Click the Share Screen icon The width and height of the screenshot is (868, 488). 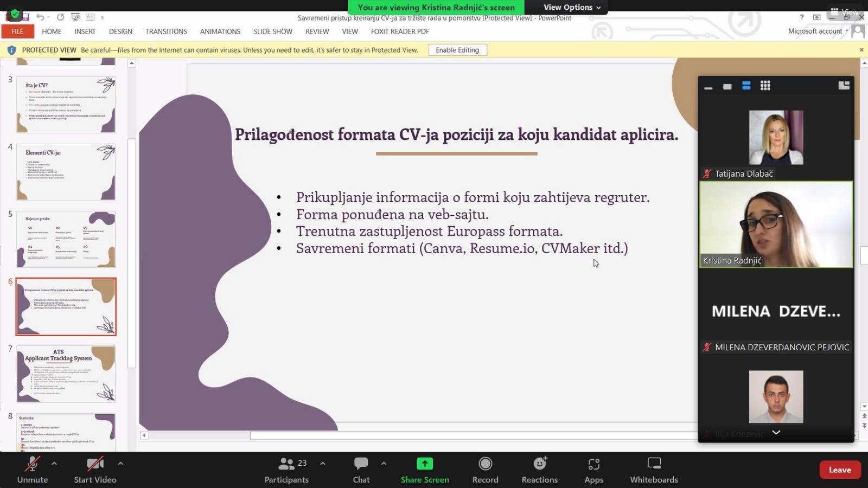425,464
